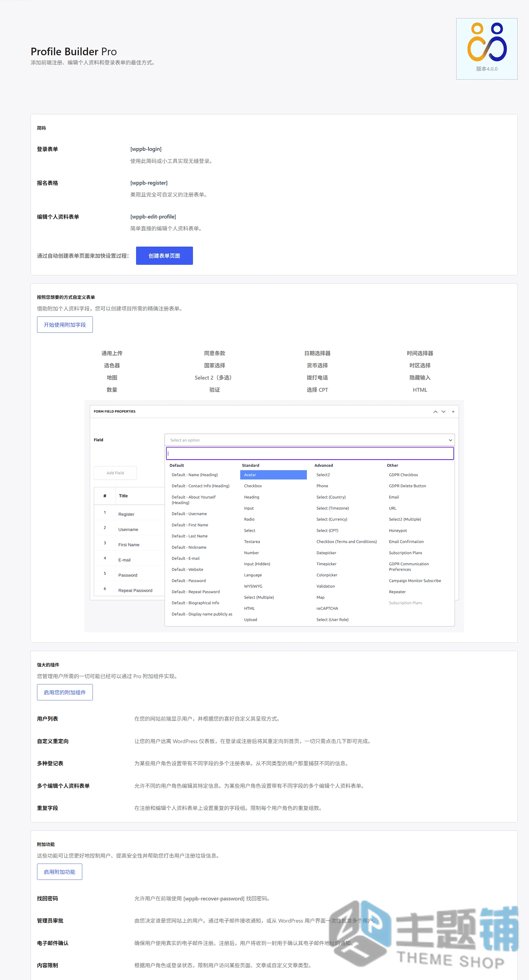Pick the Radio field option
529x980 pixels.
[x=249, y=519]
